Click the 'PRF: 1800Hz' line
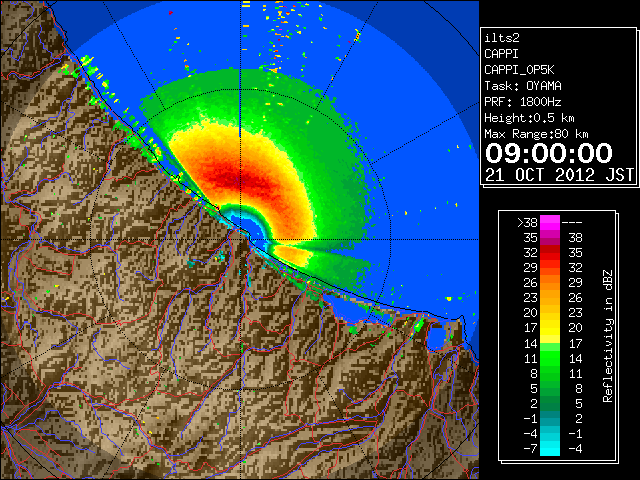 point(522,102)
